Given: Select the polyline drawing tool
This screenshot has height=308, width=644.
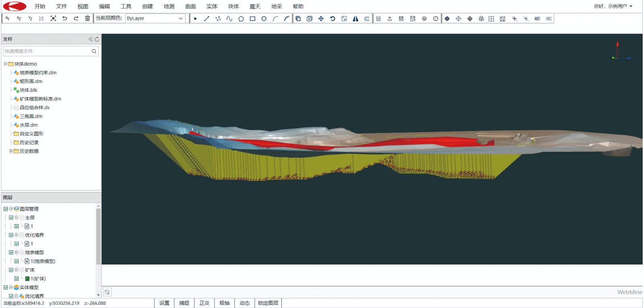Looking at the screenshot, I should pyautogui.click(x=218, y=19).
